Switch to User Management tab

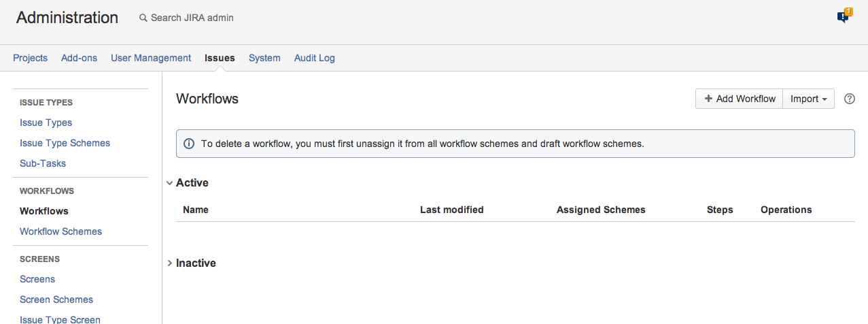(x=151, y=58)
